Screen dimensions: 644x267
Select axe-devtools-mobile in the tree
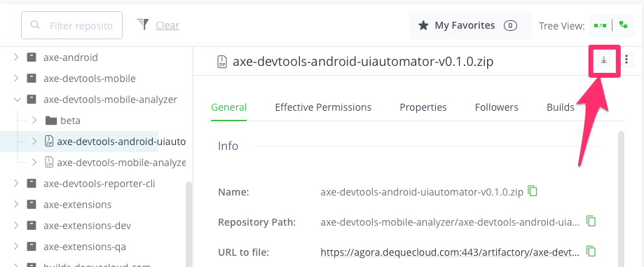click(x=90, y=78)
